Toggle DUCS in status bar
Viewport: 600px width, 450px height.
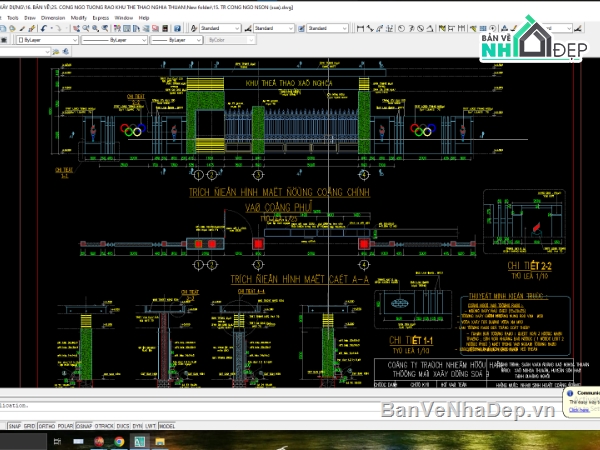[x=123, y=426]
